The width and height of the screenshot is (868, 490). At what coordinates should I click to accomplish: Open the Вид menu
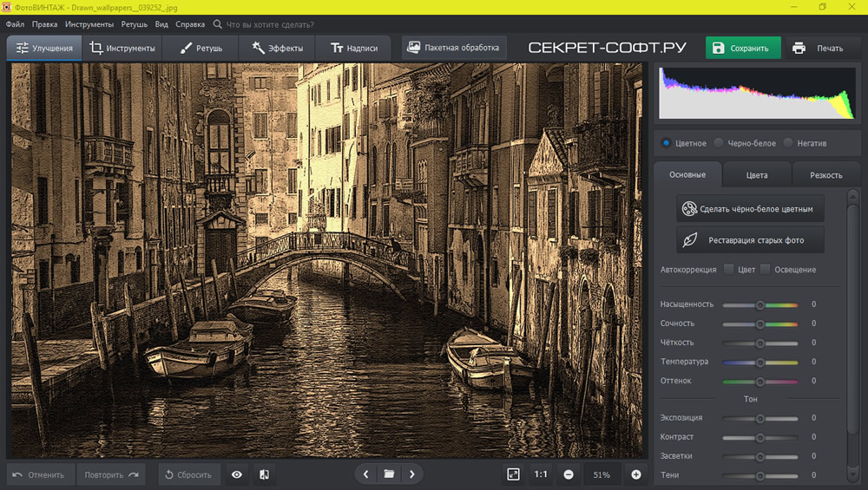click(161, 24)
